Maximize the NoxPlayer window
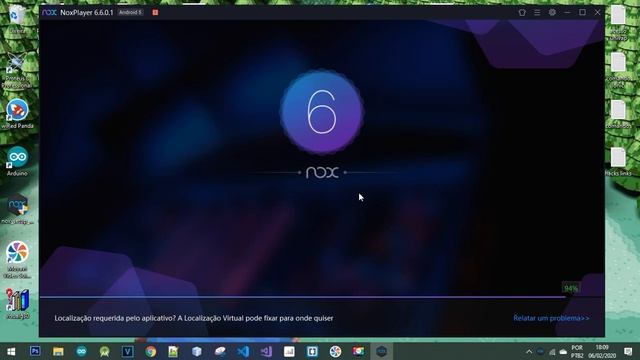This screenshot has width=640, height=360. pyautogui.click(x=582, y=13)
